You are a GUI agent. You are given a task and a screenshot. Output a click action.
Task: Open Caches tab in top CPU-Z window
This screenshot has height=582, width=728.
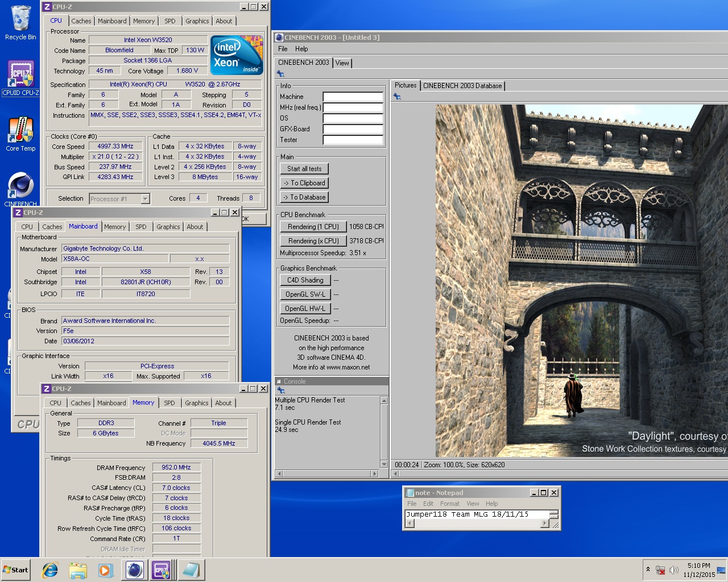(x=81, y=21)
